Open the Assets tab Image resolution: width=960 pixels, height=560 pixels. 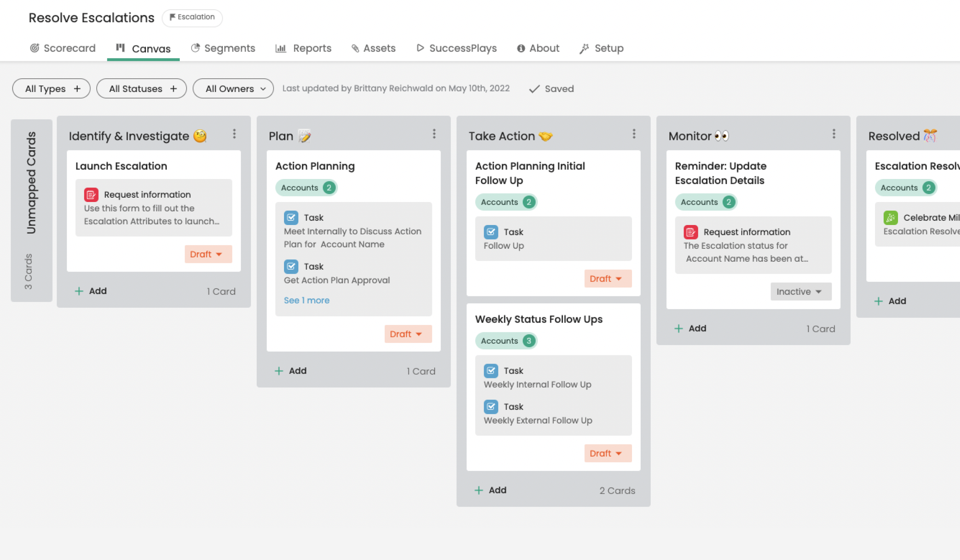click(373, 48)
